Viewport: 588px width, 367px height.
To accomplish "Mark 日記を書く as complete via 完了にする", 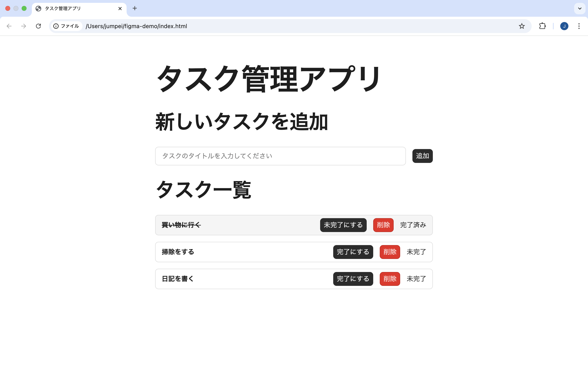I will coord(353,279).
